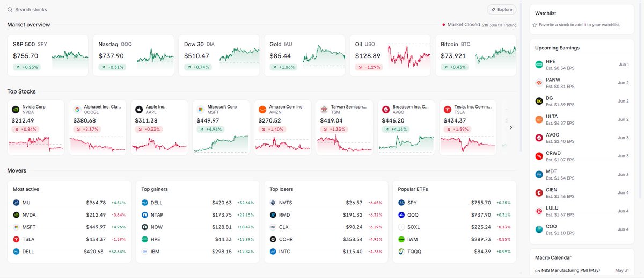Click the NTAP icon in Top gainers

[x=145, y=215]
